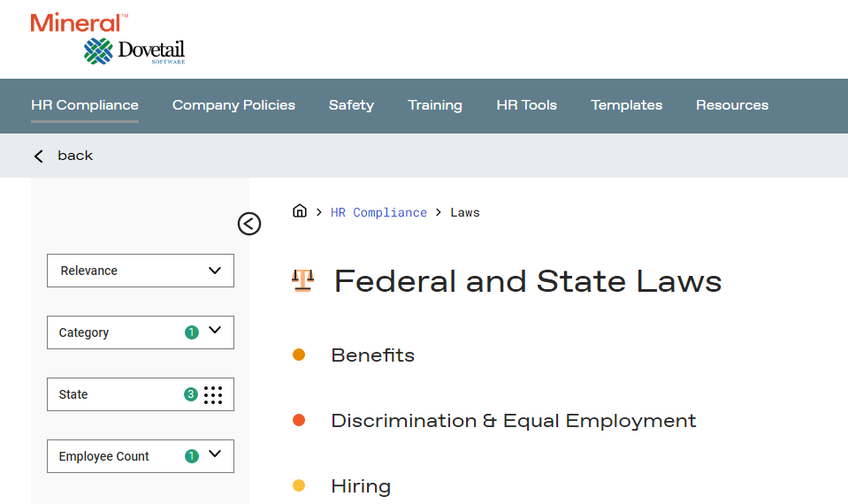Click the back arrow chevron
Screen dimensions: 848x504
(x=38, y=157)
